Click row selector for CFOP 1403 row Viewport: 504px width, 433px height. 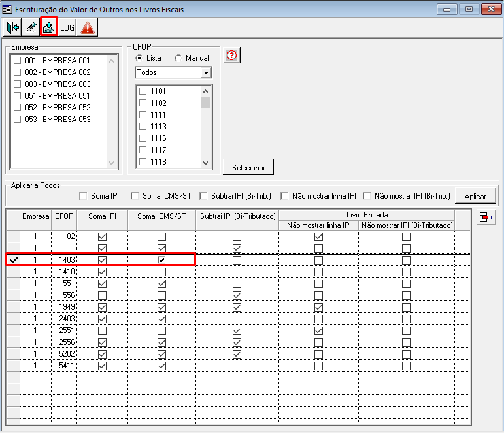click(13, 260)
